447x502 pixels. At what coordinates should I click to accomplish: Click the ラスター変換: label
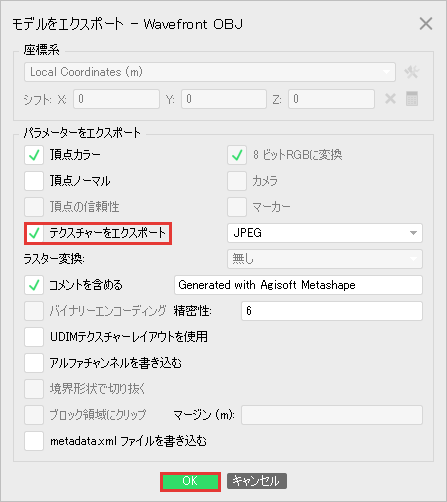click(x=54, y=259)
